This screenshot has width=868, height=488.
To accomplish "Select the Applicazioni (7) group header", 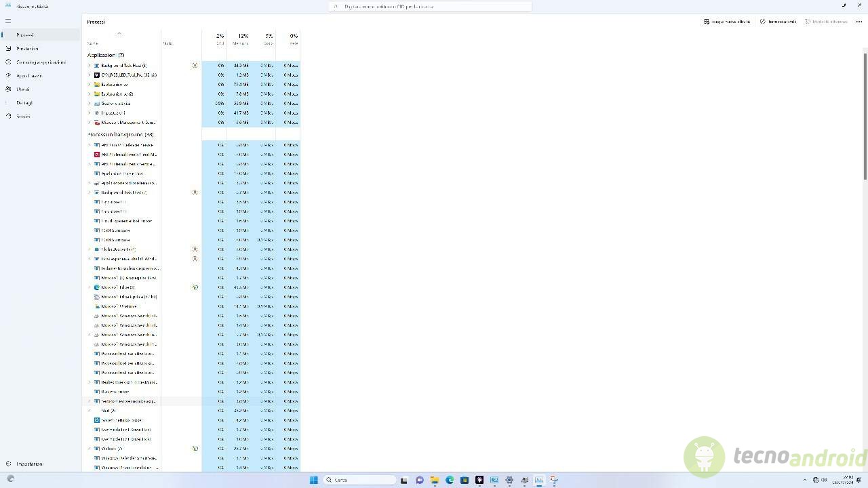I will (x=106, y=55).
